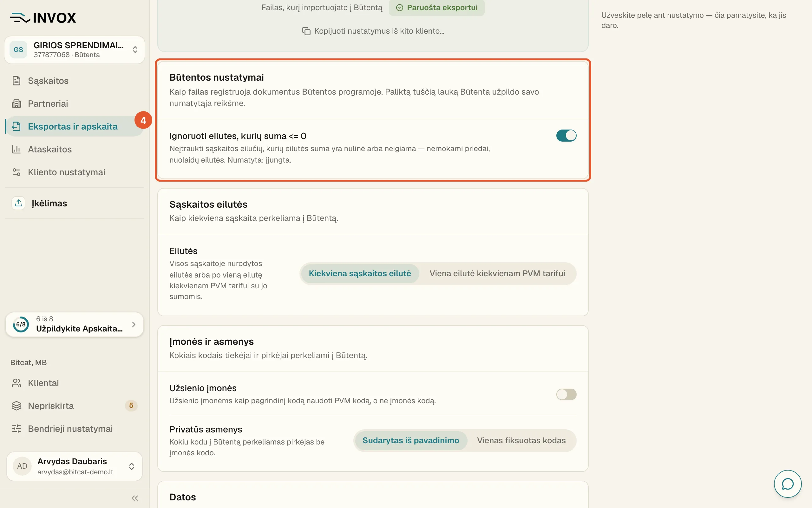Open Ataskaitos menu item
The image size is (812, 508).
click(75, 149)
